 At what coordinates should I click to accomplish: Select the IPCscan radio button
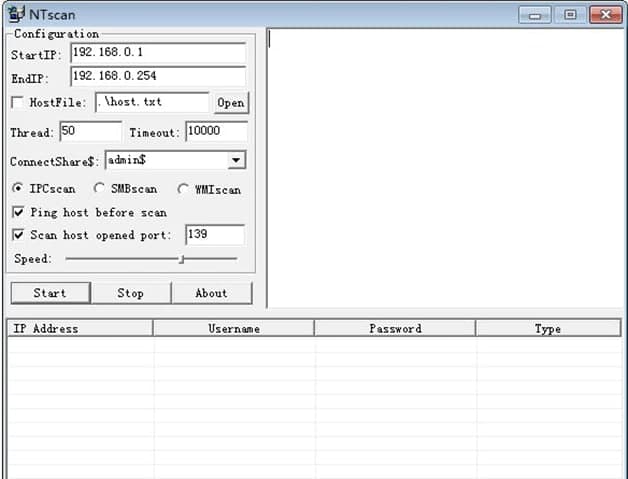coord(18,188)
